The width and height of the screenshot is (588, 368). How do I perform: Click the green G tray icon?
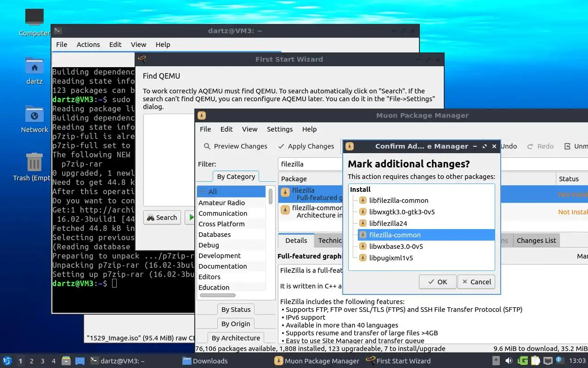pyautogui.click(x=523, y=361)
